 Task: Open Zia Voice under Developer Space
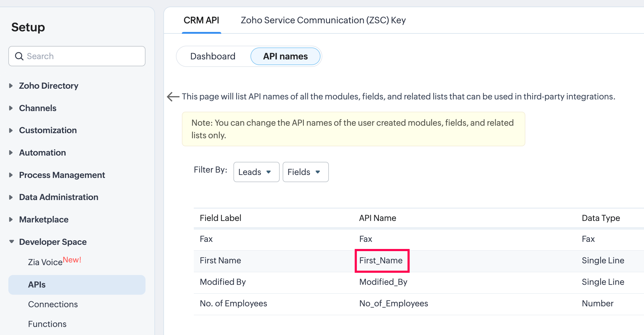click(45, 262)
